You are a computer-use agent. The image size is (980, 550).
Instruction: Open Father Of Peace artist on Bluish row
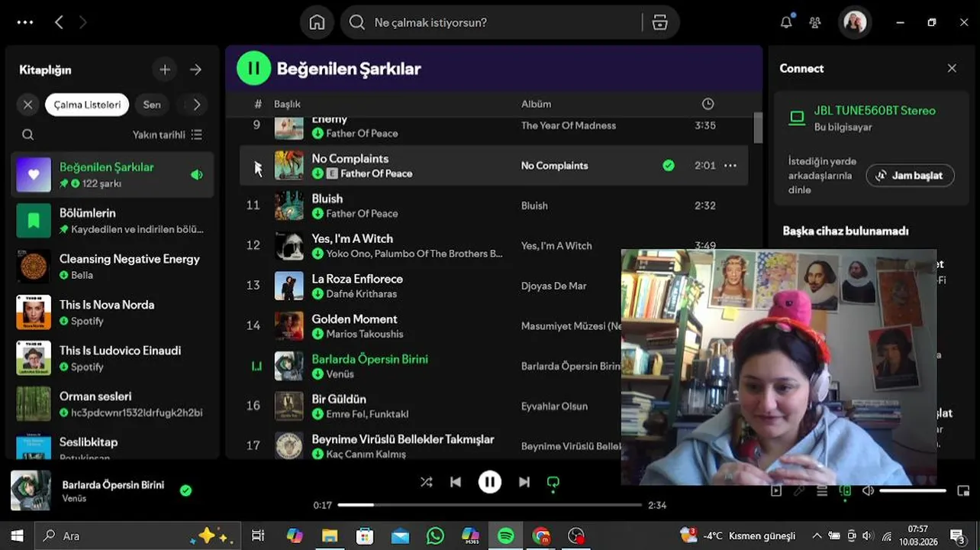362,214
